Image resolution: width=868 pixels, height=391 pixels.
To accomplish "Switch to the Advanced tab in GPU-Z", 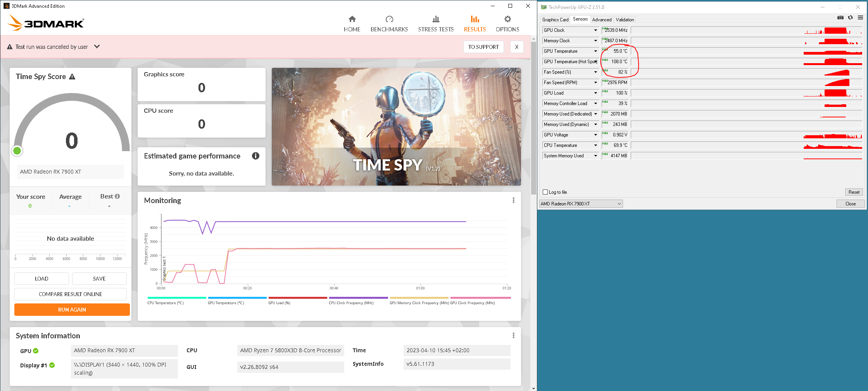I will coord(602,20).
